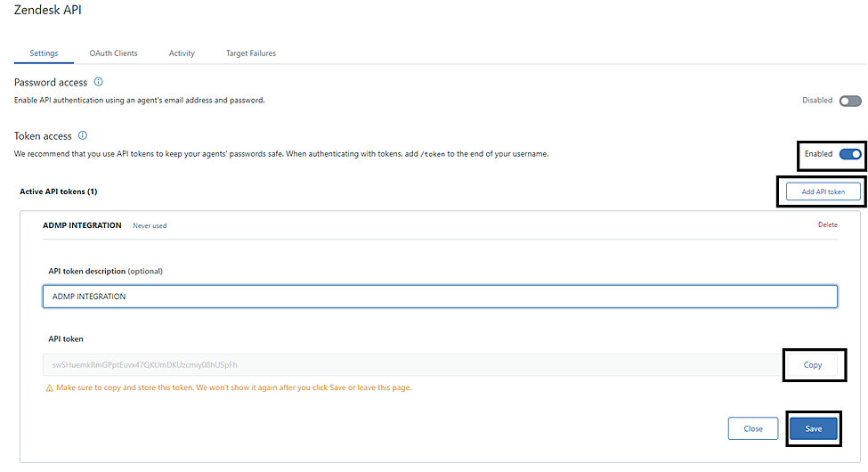Click the "We recommend that you use API tokens" text
Viewport: 868px width, 472px height.
click(281, 154)
